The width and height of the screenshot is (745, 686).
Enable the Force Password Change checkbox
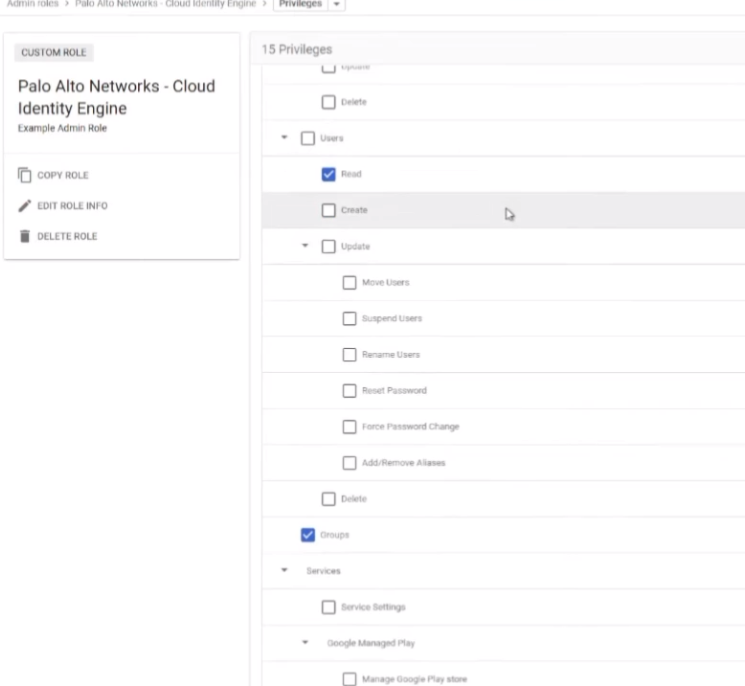(349, 427)
